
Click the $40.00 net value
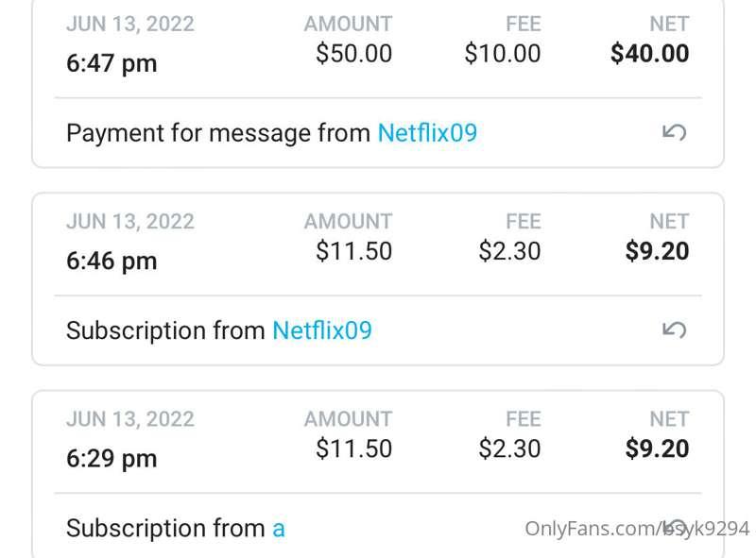(x=649, y=54)
